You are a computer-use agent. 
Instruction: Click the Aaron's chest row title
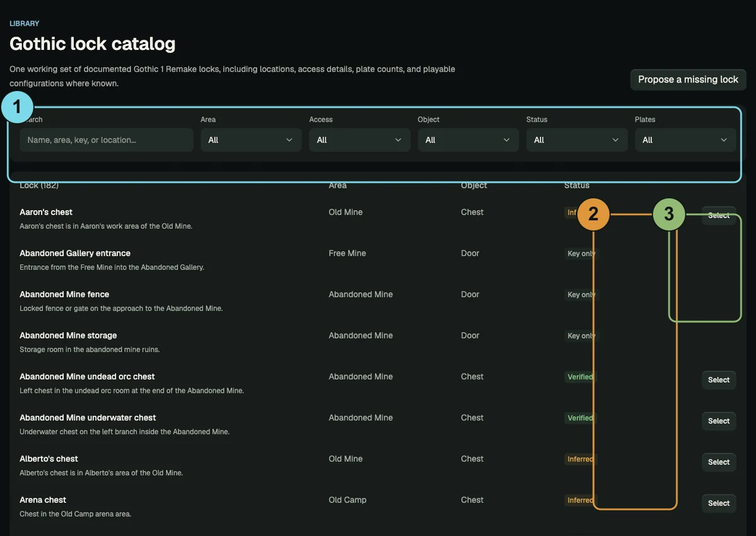46,213
